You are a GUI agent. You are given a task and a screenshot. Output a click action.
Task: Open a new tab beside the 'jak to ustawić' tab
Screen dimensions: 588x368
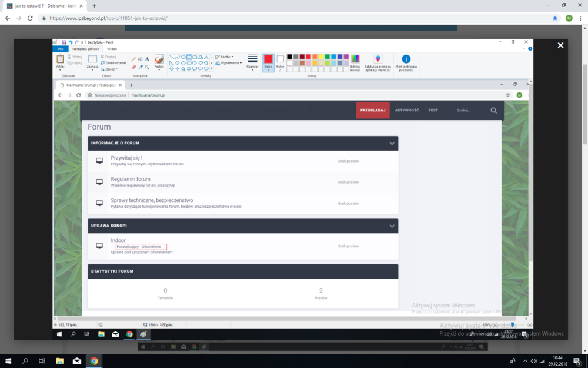pyautogui.click(x=94, y=6)
